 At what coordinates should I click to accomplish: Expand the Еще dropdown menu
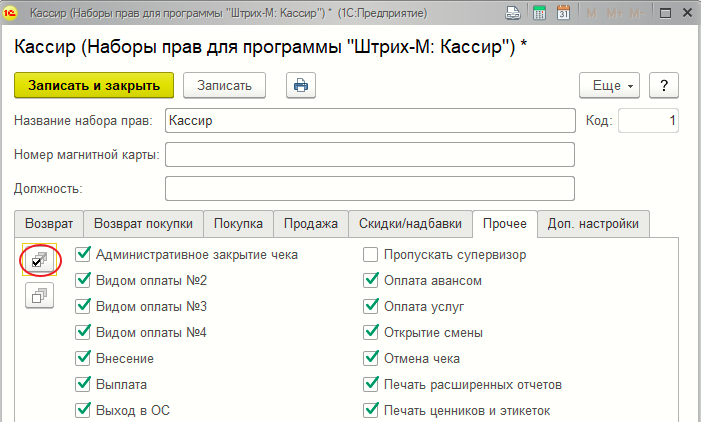pos(609,85)
